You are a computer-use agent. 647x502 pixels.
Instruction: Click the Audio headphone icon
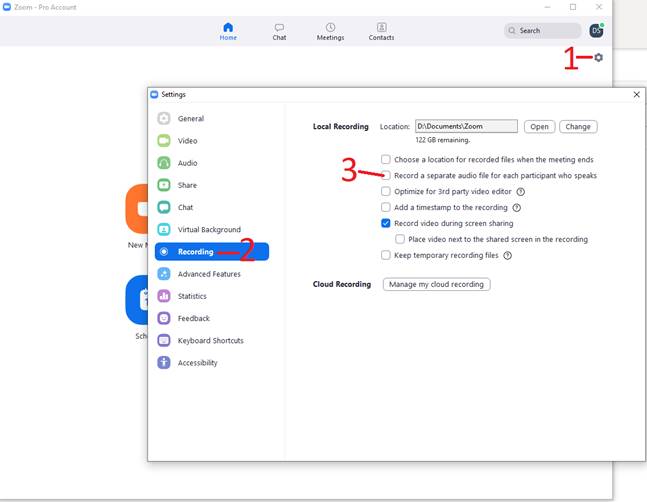[x=164, y=163]
